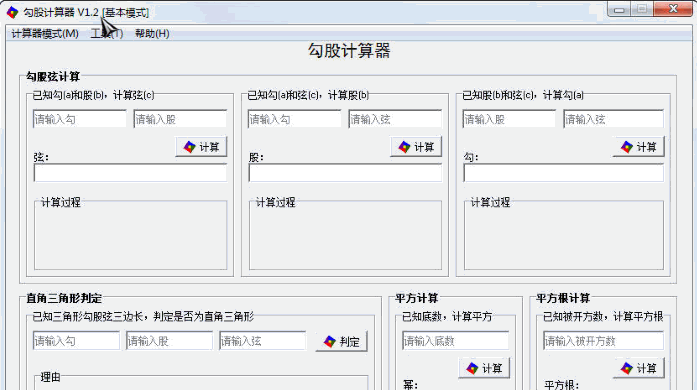The height and width of the screenshot is (390, 697).
Task: Focus 请输入弦 field in 计算勾(a) group
Action: point(613,119)
